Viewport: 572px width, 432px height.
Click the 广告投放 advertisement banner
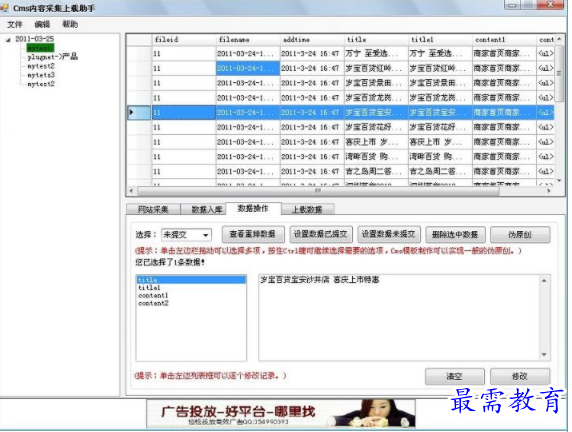(x=281, y=413)
